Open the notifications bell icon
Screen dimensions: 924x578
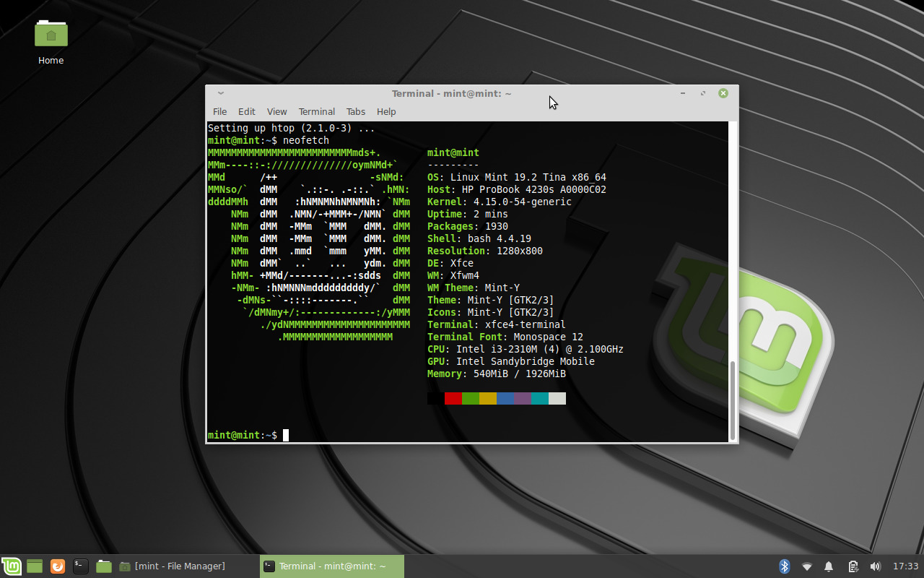pos(829,566)
